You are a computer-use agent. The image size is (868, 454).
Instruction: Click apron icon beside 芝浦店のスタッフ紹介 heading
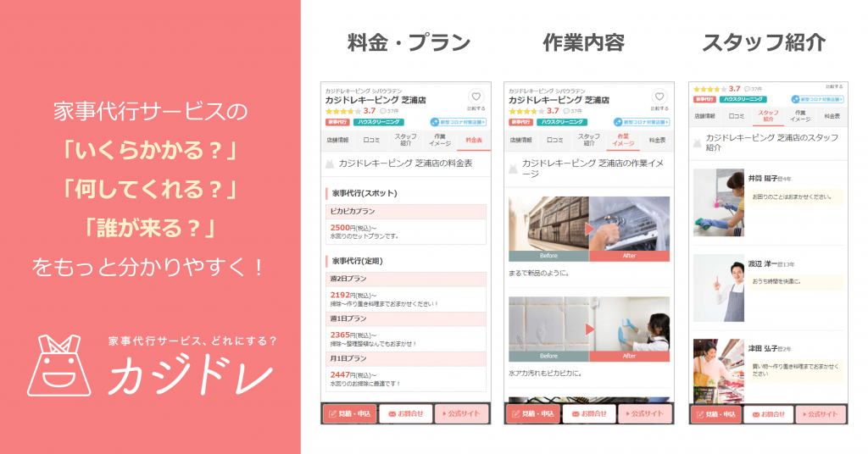click(x=698, y=142)
